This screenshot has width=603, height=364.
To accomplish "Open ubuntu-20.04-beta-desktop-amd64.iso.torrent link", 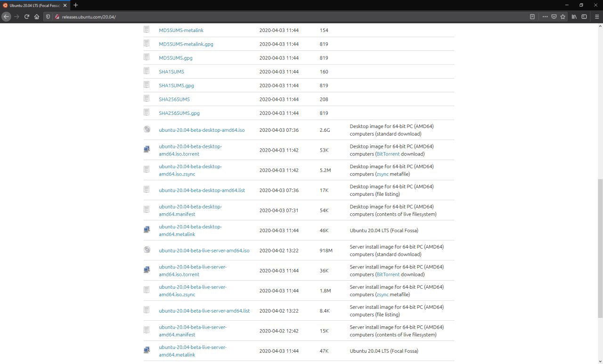I will pyautogui.click(x=190, y=150).
